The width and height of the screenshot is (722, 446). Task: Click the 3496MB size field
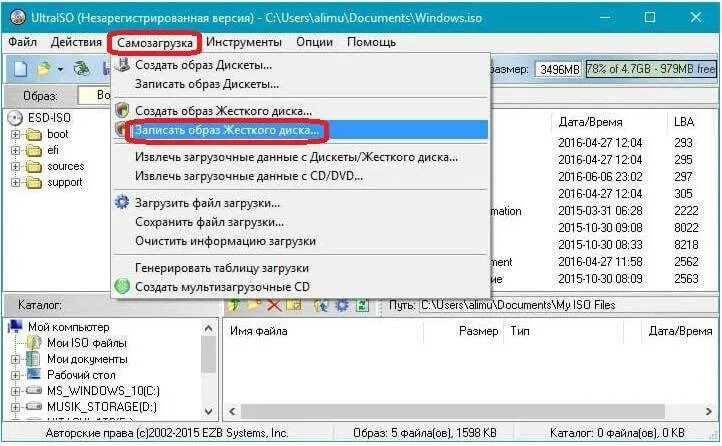[x=559, y=70]
